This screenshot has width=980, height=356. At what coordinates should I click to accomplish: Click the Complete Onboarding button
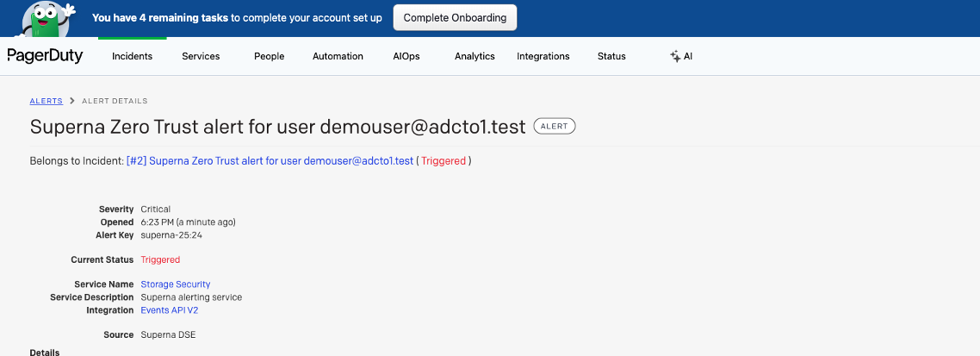455,17
